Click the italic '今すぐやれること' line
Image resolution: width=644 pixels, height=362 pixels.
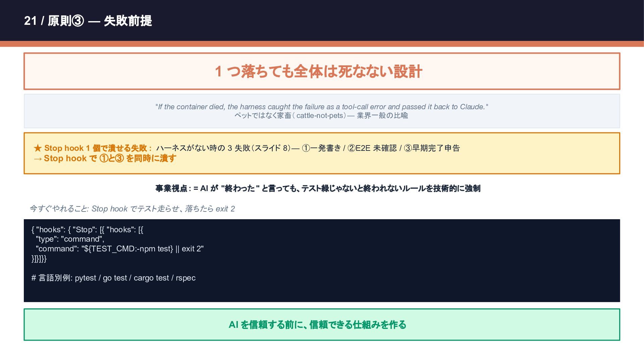point(132,209)
